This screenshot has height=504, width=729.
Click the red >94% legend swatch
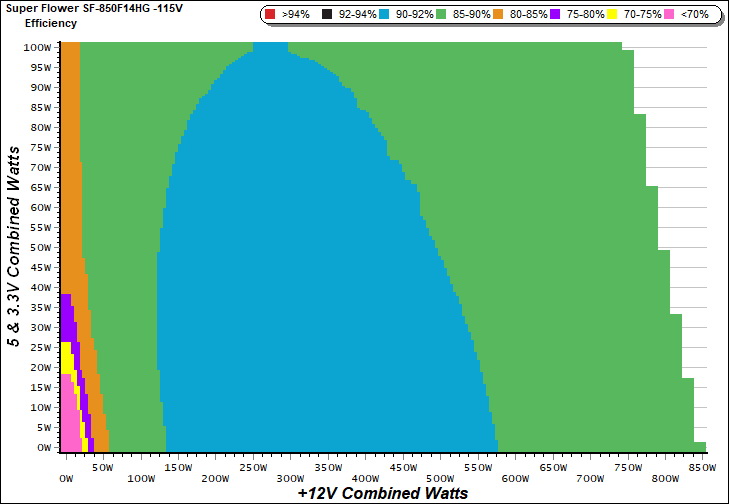[271, 15]
